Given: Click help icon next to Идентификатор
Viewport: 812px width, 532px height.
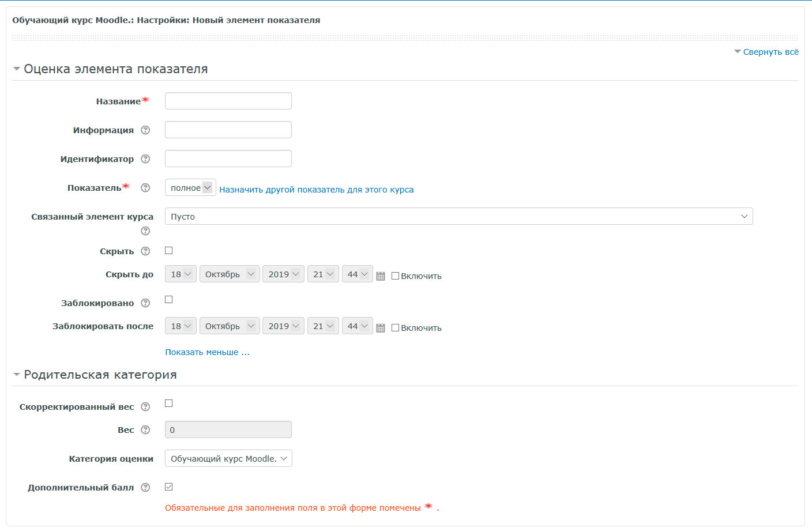Looking at the screenshot, I should [145, 159].
